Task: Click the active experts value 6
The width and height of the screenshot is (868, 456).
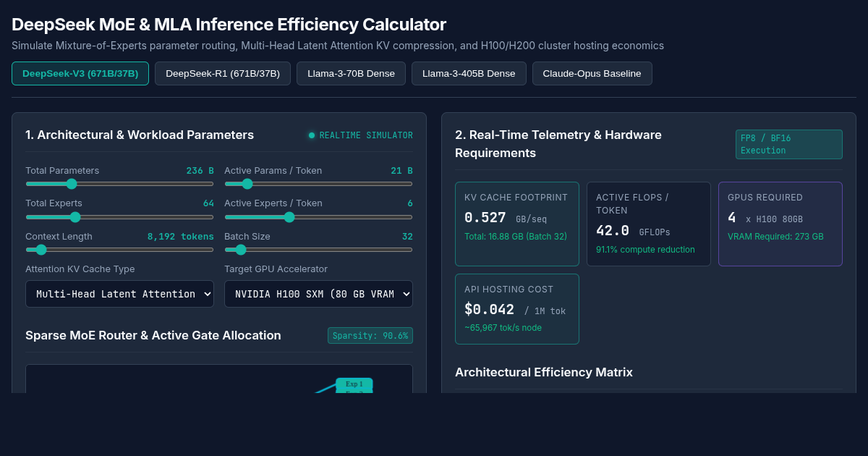Action: click(410, 203)
